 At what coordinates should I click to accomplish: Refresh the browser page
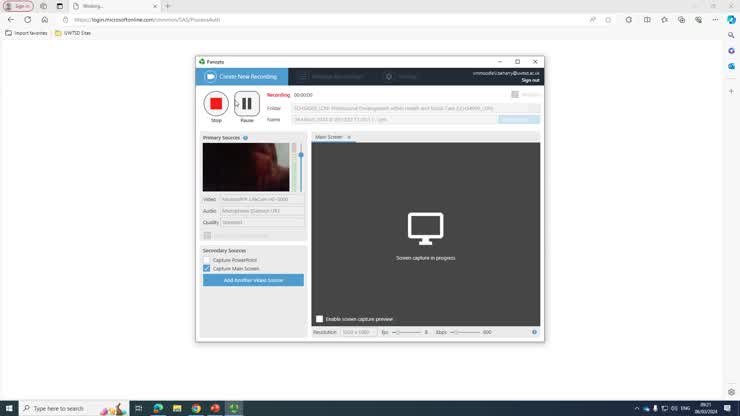tap(28, 20)
